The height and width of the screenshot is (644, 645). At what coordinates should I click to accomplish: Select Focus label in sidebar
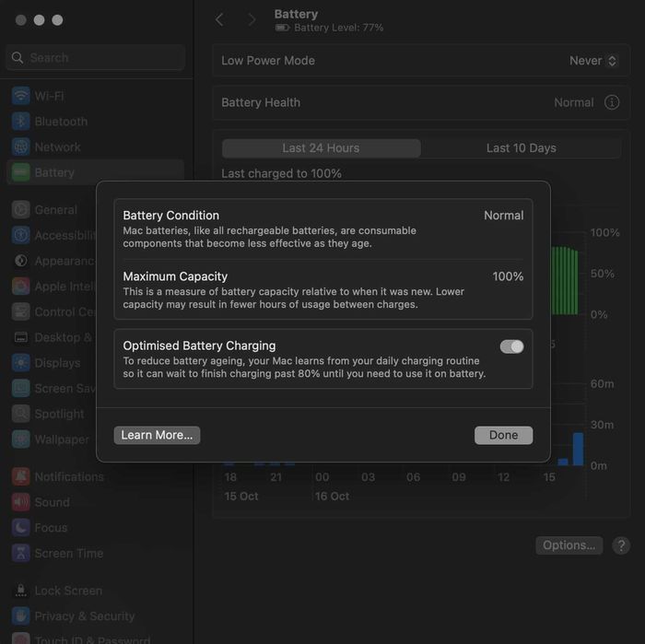[x=51, y=528]
